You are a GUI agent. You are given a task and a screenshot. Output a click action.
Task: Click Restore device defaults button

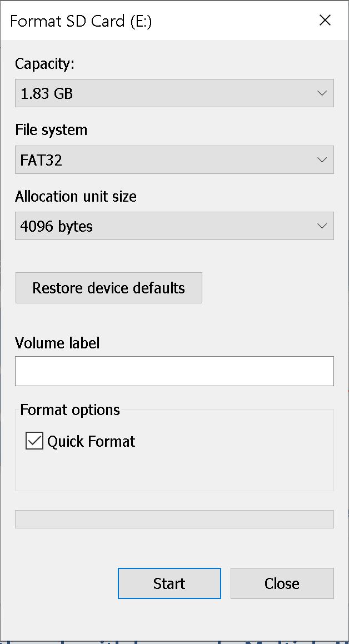(109, 288)
